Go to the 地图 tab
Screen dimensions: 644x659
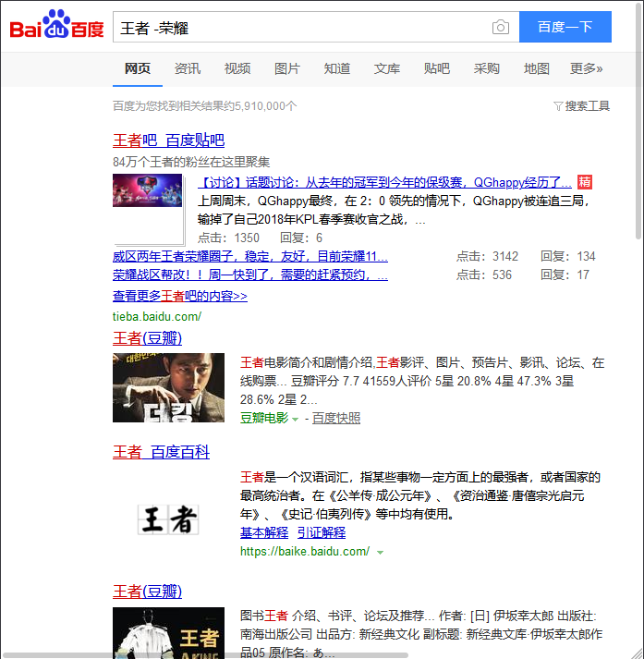point(536,68)
